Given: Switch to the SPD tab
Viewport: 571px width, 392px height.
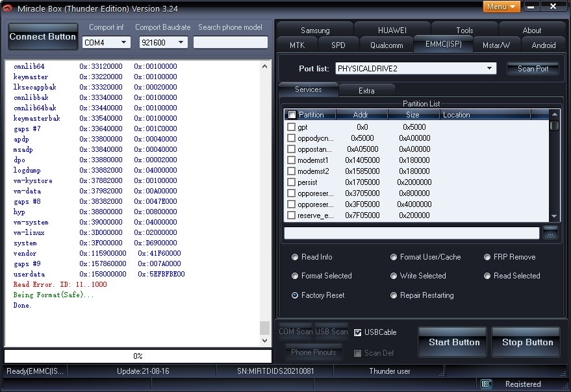Looking at the screenshot, I should (x=338, y=45).
